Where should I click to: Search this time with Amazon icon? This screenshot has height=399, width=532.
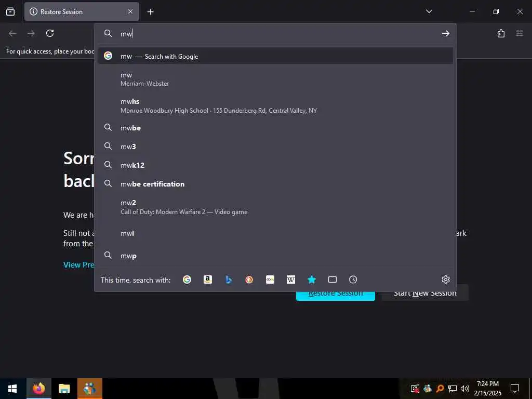coord(208,280)
